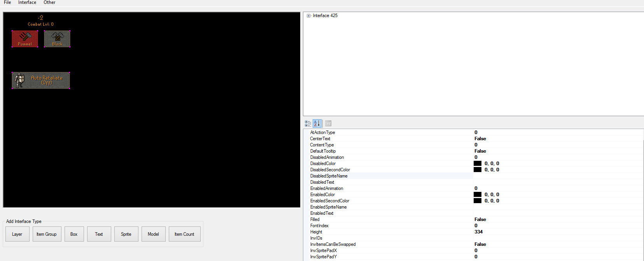The image size is (644, 261).
Task: Click the -2 text in preview
Action: point(41,18)
